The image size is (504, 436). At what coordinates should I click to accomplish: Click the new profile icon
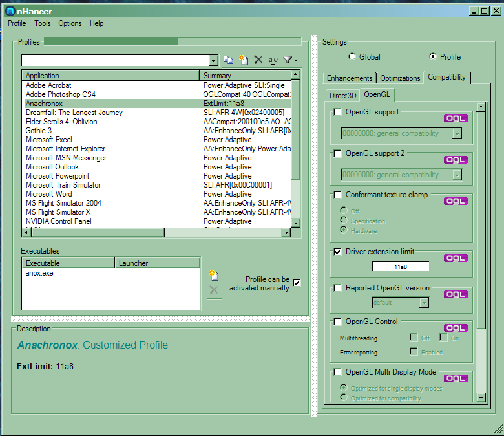[x=244, y=60]
